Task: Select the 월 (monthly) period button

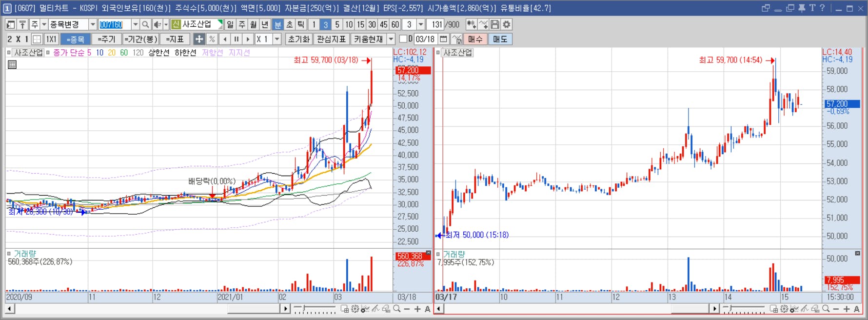Action: tap(254, 24)
